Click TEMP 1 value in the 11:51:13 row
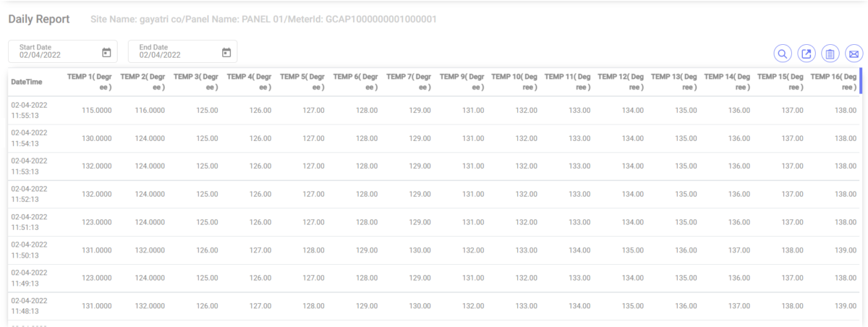Viewport: 868px width, 327px height. pyautogui.click(x=97, y=223)
